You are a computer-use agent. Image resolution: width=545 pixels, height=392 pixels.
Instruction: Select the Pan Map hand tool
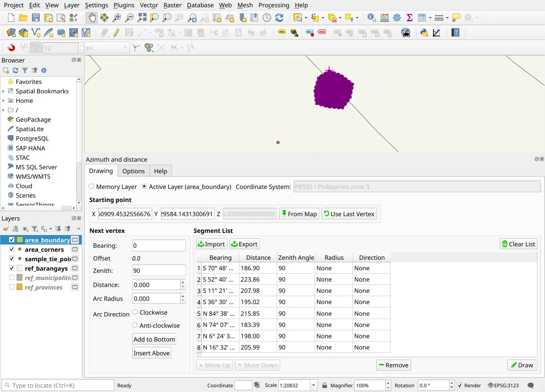[92, 18]
